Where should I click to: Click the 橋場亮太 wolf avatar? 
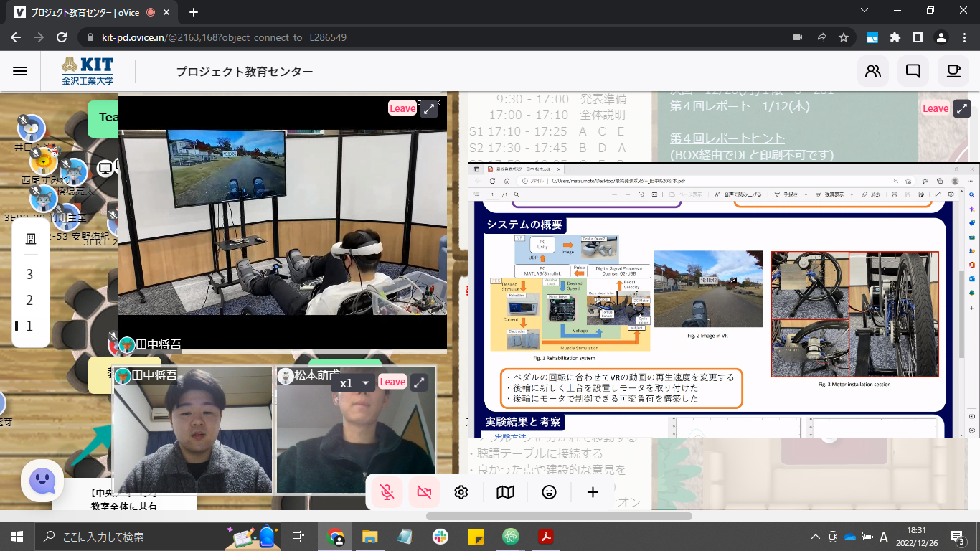point(73,173)
